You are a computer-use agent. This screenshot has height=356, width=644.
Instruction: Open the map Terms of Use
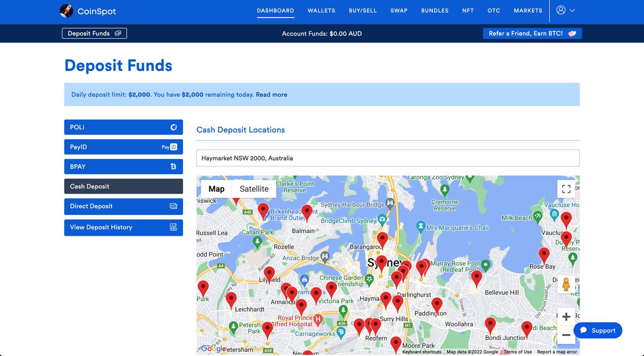click(x=518, y=352)
